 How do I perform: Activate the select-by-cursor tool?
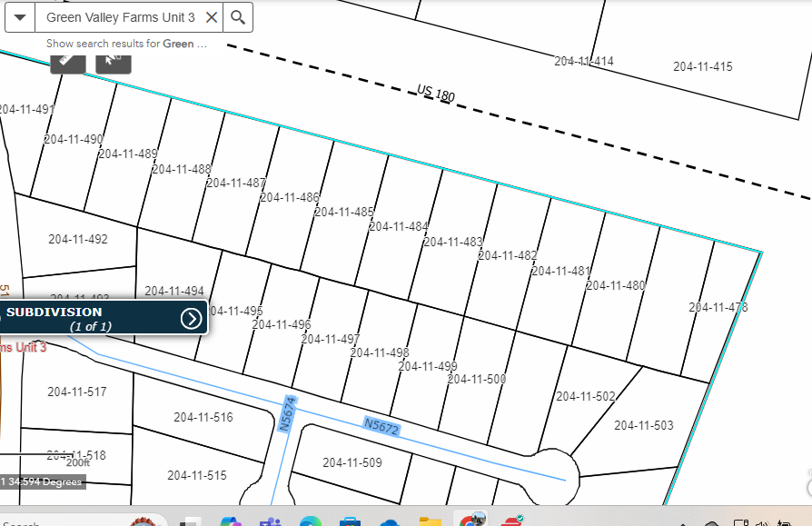tap(114, 60)
